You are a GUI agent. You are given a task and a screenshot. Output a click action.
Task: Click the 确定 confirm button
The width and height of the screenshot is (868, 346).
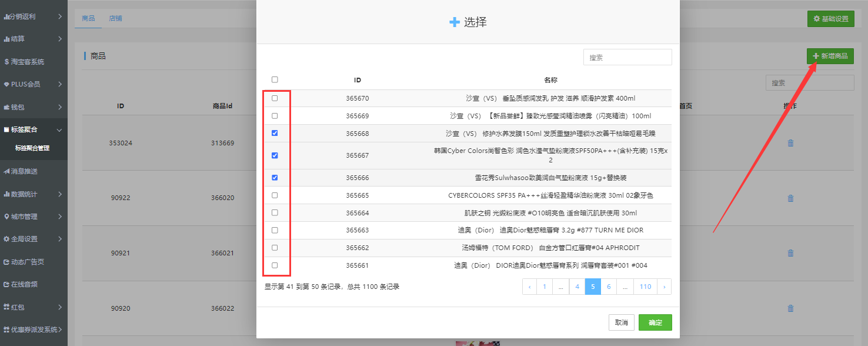(655, 322)
